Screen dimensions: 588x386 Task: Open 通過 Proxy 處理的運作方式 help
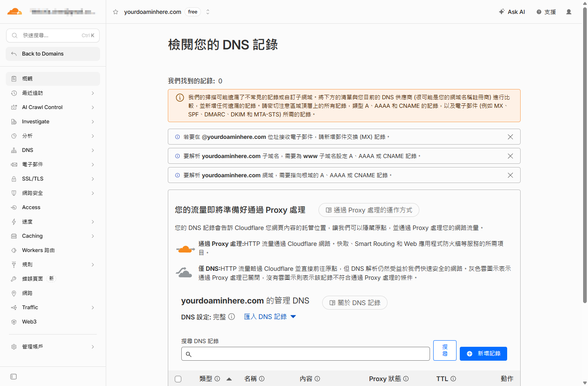[369, 210]
